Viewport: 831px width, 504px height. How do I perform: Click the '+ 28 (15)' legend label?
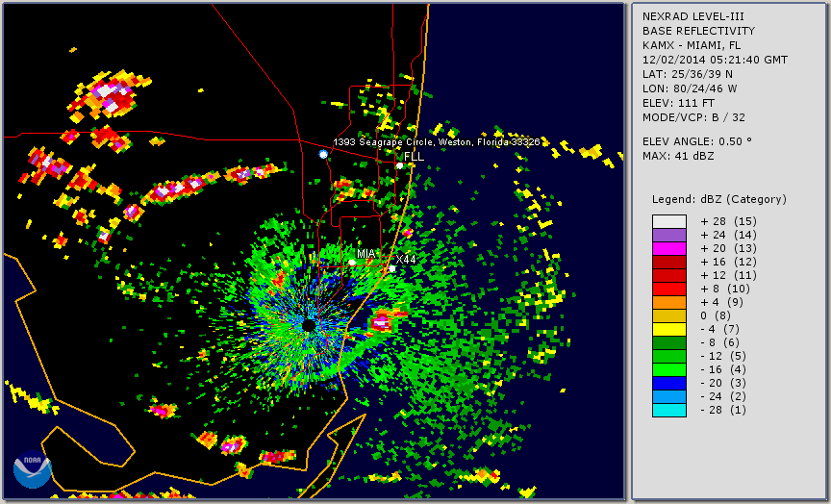[x=729, y=221]
